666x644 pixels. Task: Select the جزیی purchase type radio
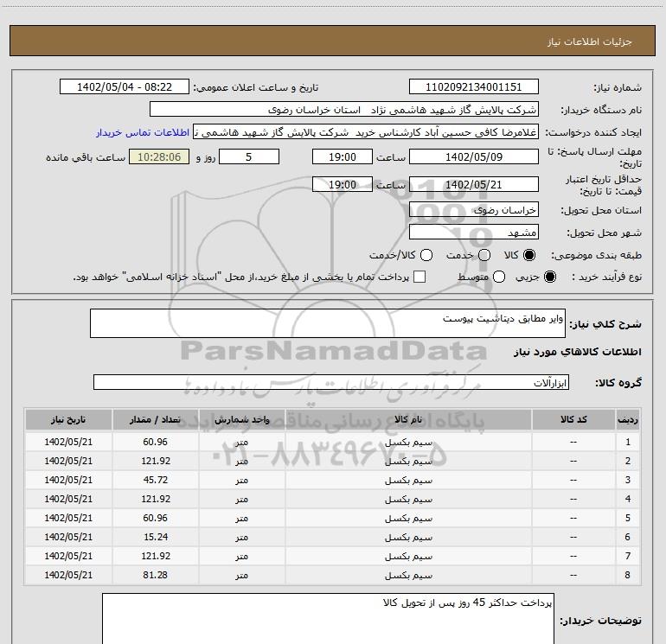549,277
